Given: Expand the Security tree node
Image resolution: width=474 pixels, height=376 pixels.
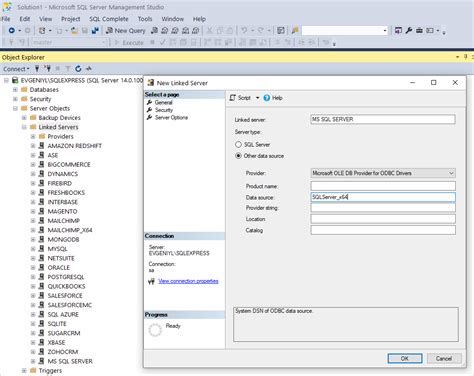Looking at the screenshot, I should coord(15,99).
